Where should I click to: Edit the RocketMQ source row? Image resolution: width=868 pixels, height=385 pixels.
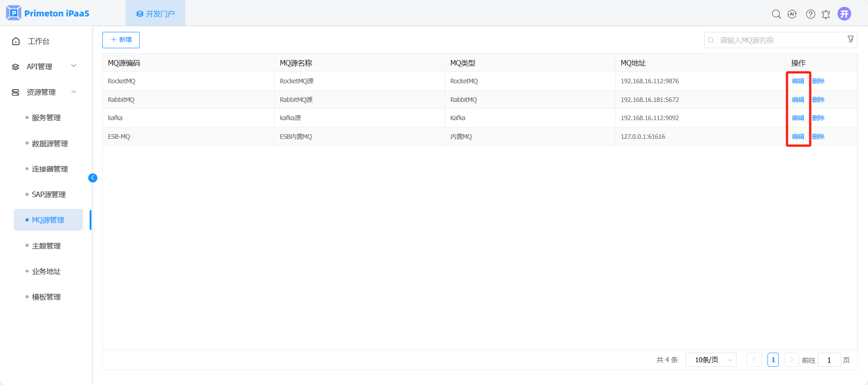coord(797,81)
